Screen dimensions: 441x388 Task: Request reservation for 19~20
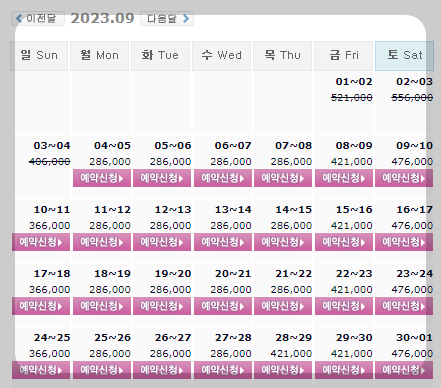(162, 306)
